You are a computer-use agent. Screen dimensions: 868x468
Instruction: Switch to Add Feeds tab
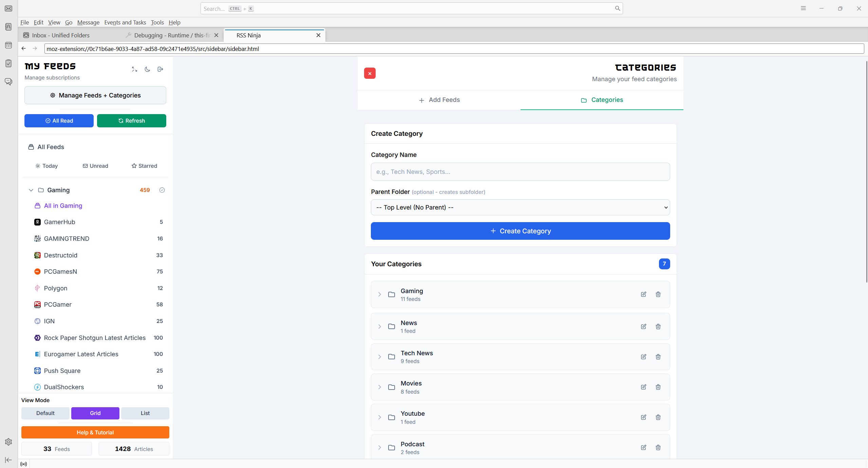[x=439, y=100]
